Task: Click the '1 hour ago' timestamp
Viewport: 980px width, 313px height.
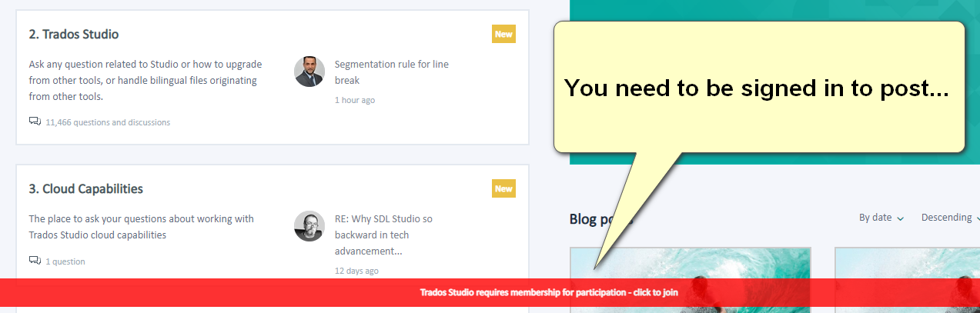Action: [355, 100]
